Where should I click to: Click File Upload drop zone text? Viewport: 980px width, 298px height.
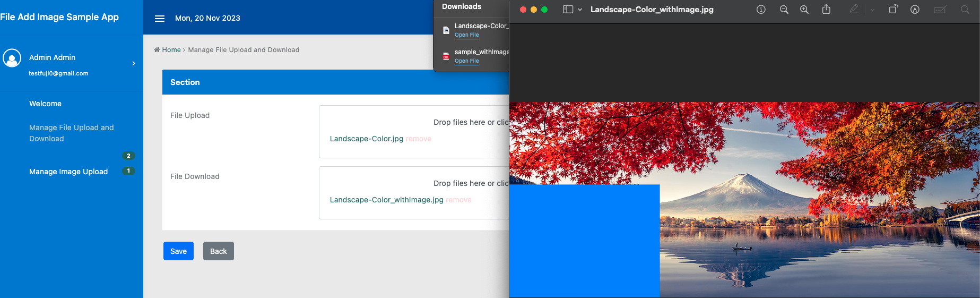pos(471,122)
